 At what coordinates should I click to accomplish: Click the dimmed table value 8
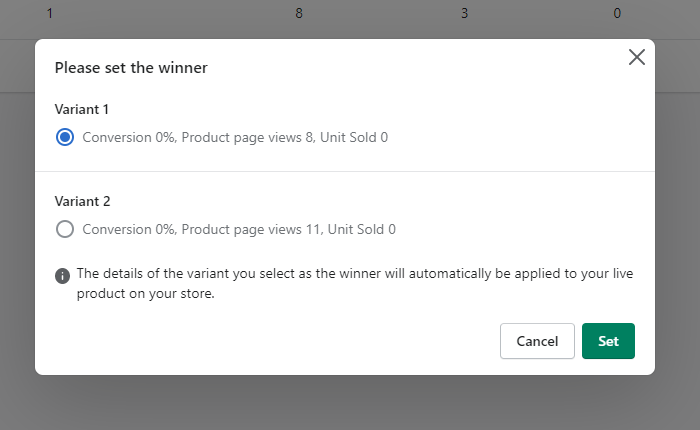pos(299,13)
